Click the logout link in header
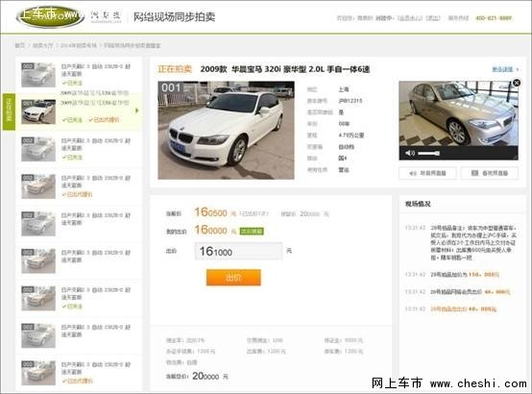 [433, 18]
